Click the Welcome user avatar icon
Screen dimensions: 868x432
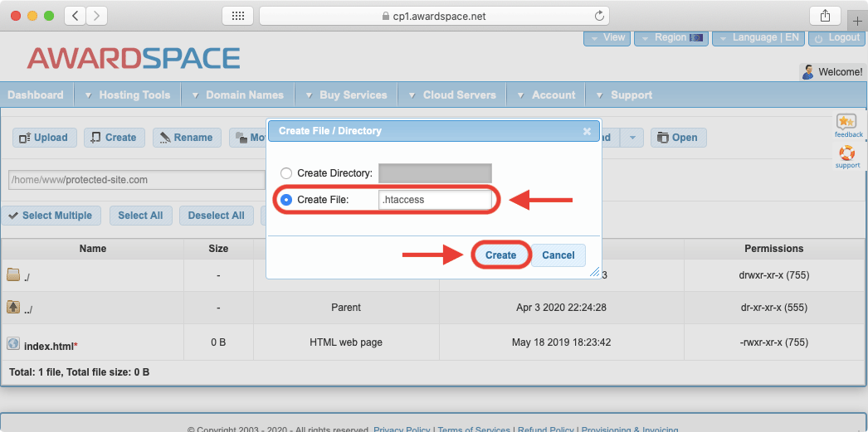tap(807, 72)
